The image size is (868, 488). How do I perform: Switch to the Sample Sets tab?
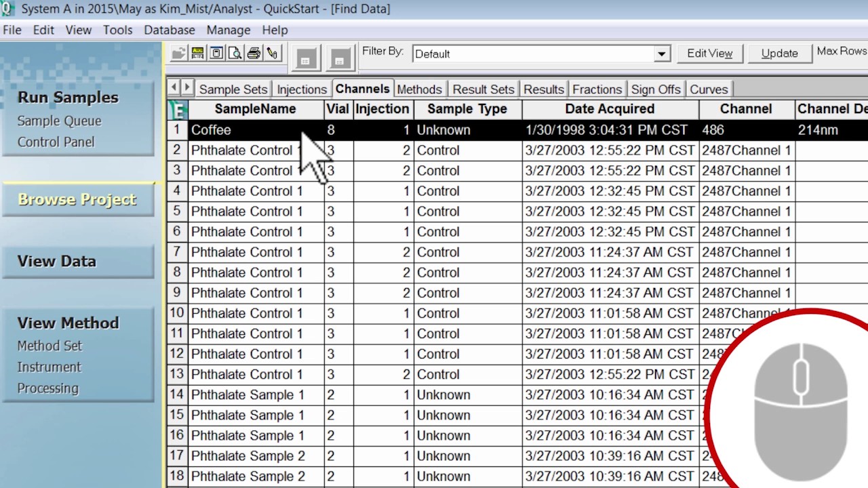point(233,89)
